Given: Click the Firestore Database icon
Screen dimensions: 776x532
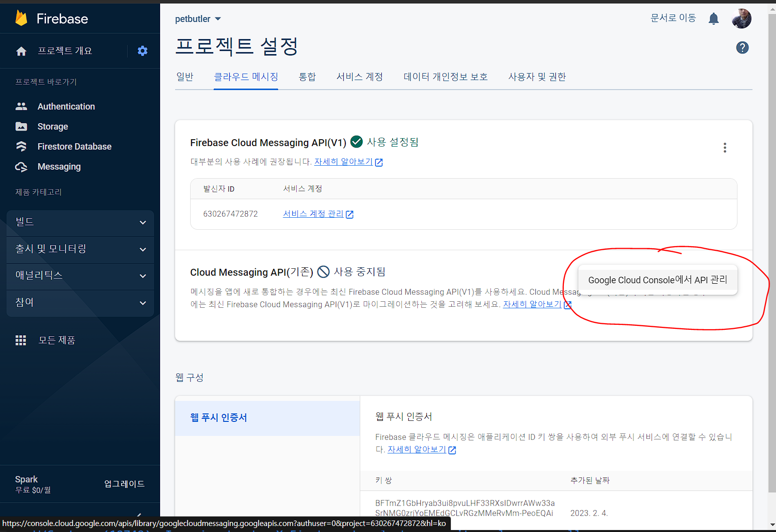Looking at the screenshot, I should pos(21,146).
